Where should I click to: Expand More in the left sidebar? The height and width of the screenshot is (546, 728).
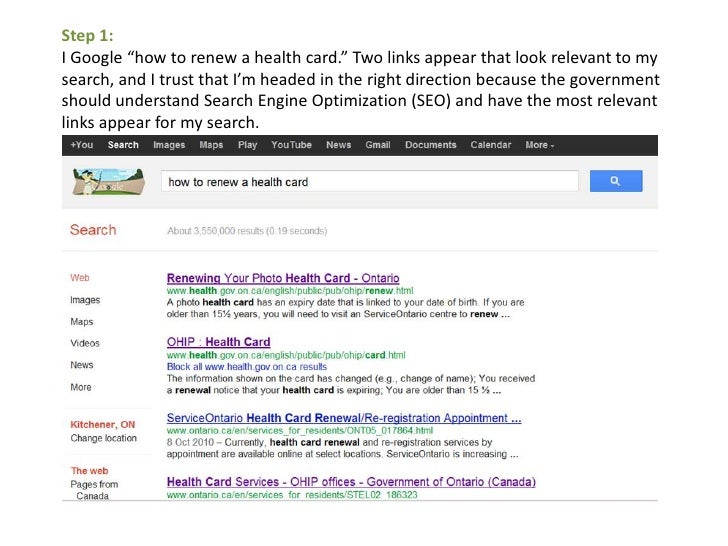click(x=81, y=387)
